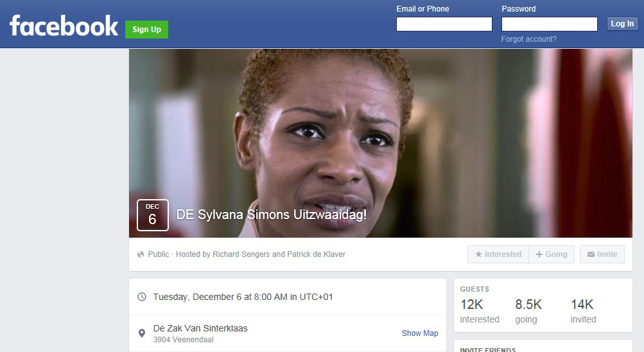The width and height of the screenshot is (644, 352).
Task: Click the location pin icon
Action: click(x=142, y=333)
